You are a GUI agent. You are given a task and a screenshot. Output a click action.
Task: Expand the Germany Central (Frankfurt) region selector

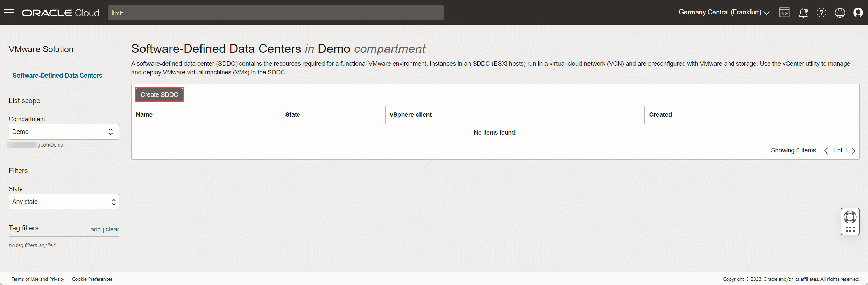(724, 13)
